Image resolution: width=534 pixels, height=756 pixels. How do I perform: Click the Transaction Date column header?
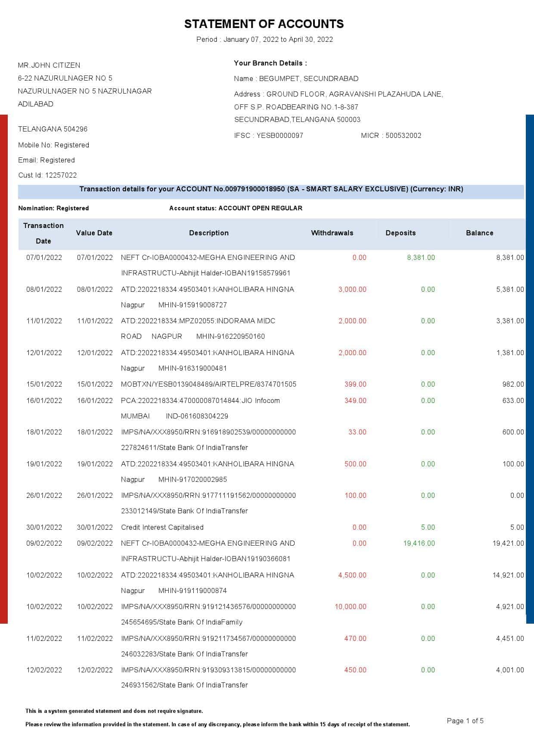tap(43, 233)
